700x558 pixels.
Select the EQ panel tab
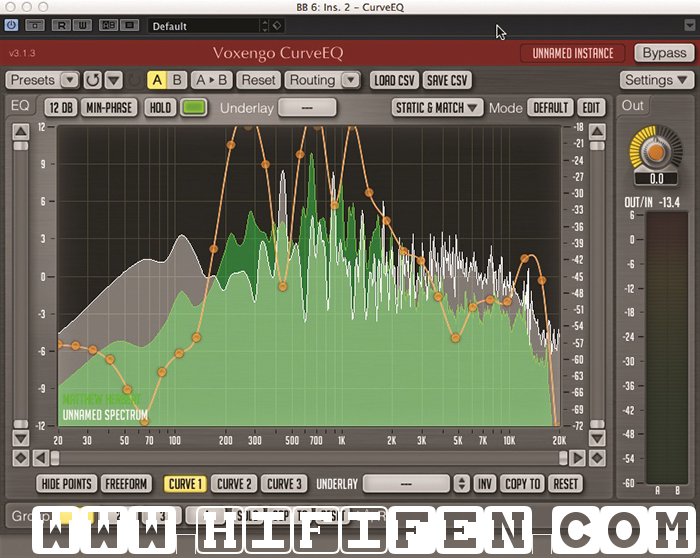pos(20,106)
